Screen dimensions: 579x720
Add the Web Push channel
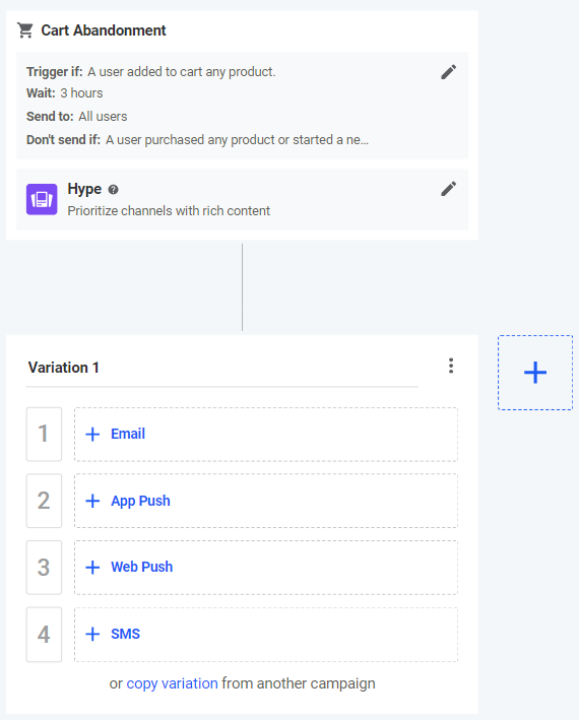coord(266,567)
